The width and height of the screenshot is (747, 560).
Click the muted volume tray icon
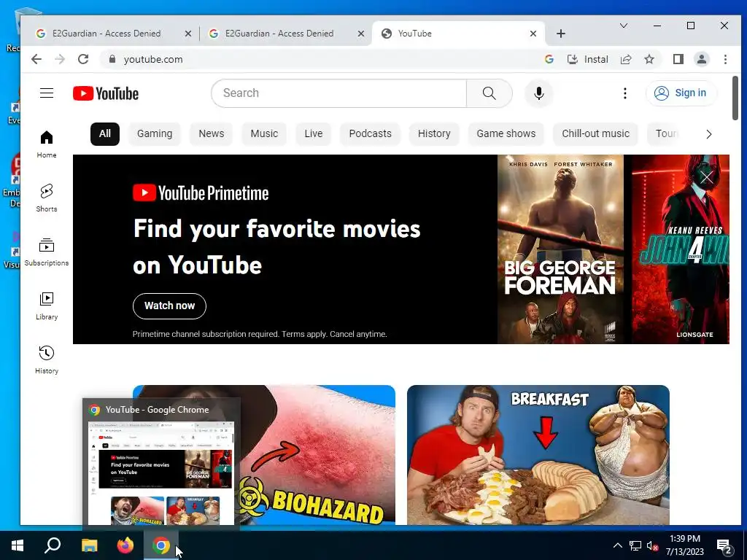pyautogui.click(x=652, y=545)
